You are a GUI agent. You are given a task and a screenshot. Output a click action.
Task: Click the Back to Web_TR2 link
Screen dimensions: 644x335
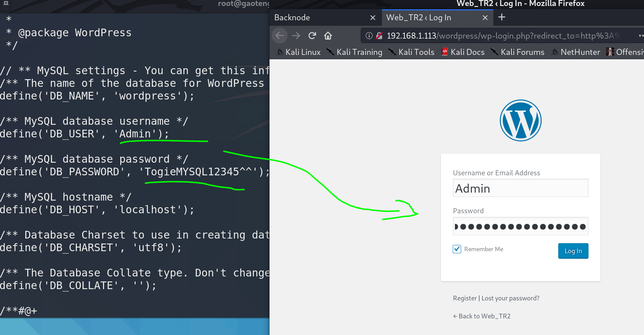482,316
